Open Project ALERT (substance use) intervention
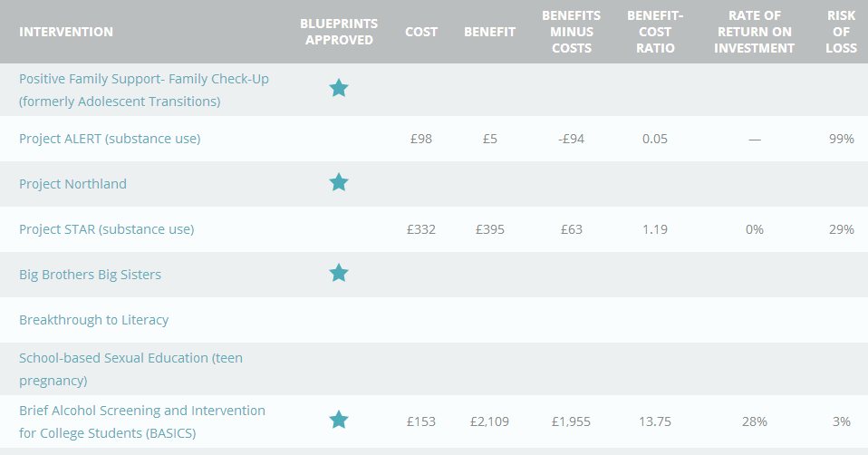Viewport: 868px width, 455px height. (x=110, y=139)
